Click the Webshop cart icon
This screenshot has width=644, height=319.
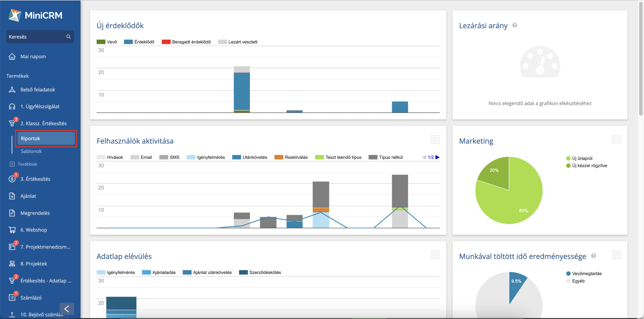coord(12,230)
